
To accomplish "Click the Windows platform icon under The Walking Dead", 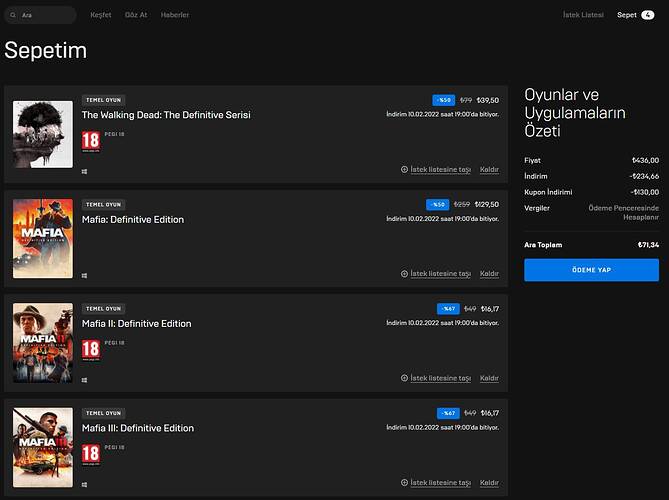I will click(84, 172).
